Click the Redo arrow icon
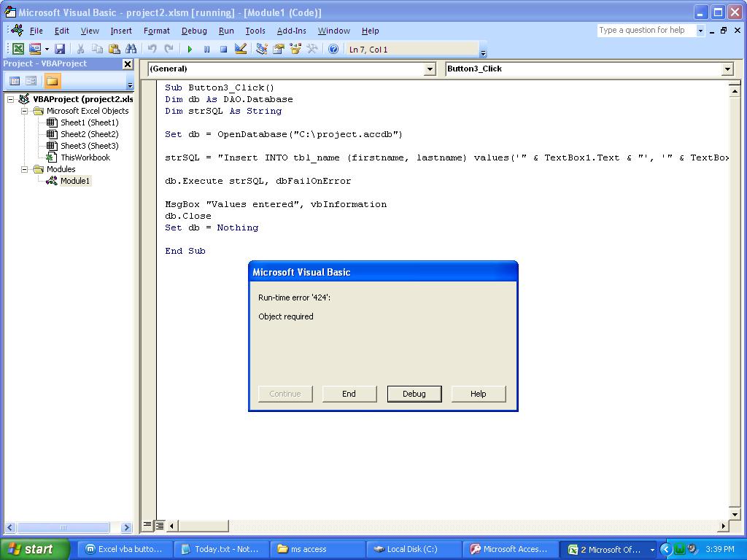The image size is (747, 560). [x=169, y=49]
